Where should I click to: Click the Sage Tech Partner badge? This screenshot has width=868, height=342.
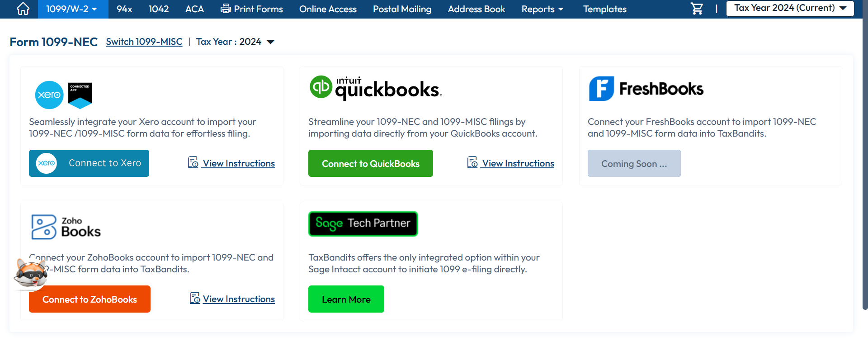click(363, 223)
